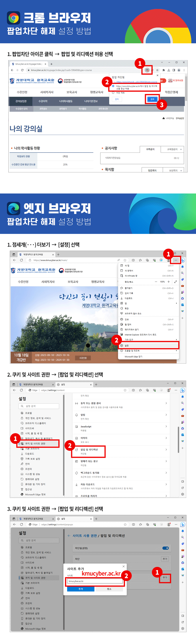Open the blocked popup URL link in Chrome bubble
This screenshot has height=644, width=196.
tap(137, 82)
